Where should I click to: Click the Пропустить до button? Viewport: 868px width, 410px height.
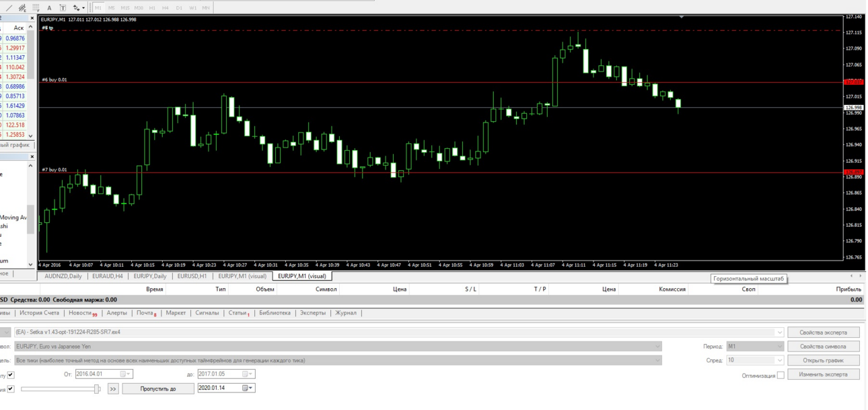tap(158, 388)
